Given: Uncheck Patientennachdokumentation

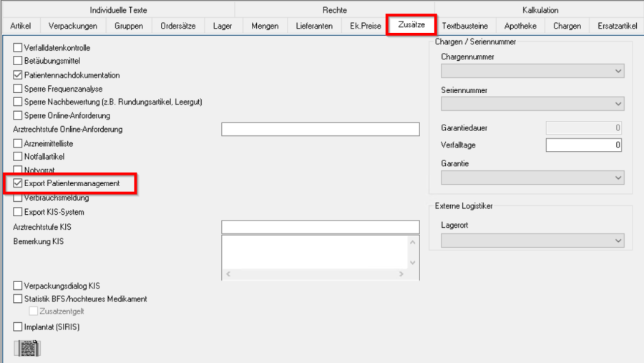Looking at the screenshot, I should pos(17,75).
